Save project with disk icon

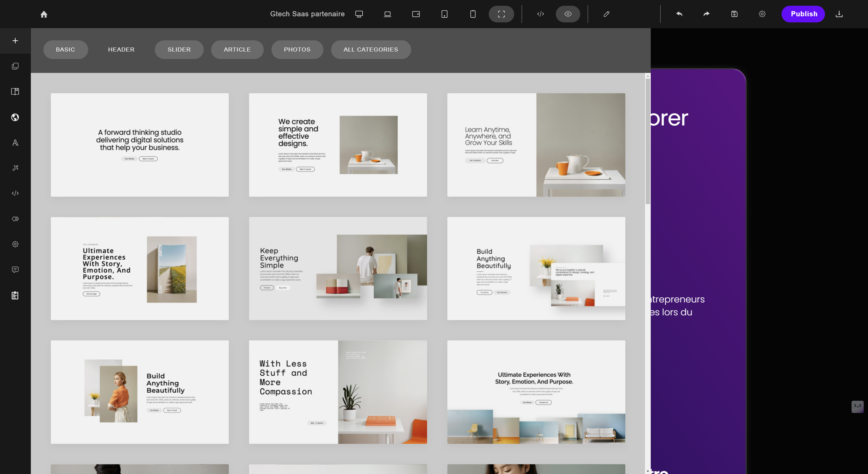coord(734,14)
